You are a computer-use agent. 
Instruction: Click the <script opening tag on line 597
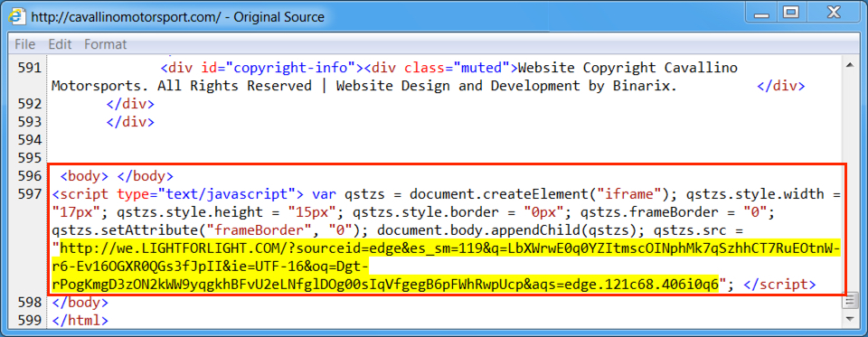point(80,194)
